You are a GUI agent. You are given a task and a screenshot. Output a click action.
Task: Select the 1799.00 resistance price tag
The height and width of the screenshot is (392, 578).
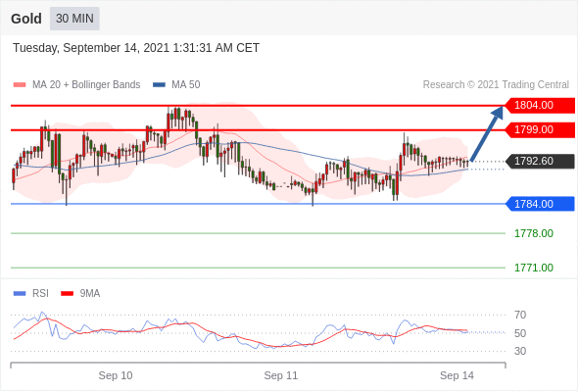(540, 129)
